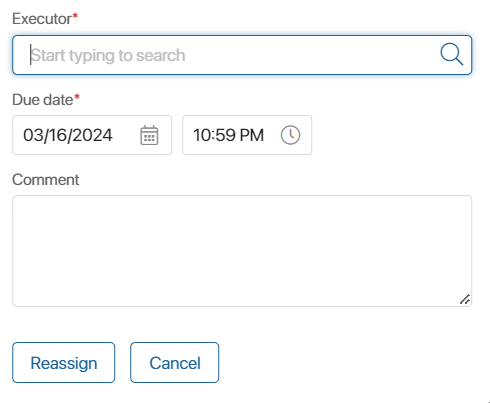490x403 pixels.
Task: Select the 10:59 PM time text
Action: point(229,135)
